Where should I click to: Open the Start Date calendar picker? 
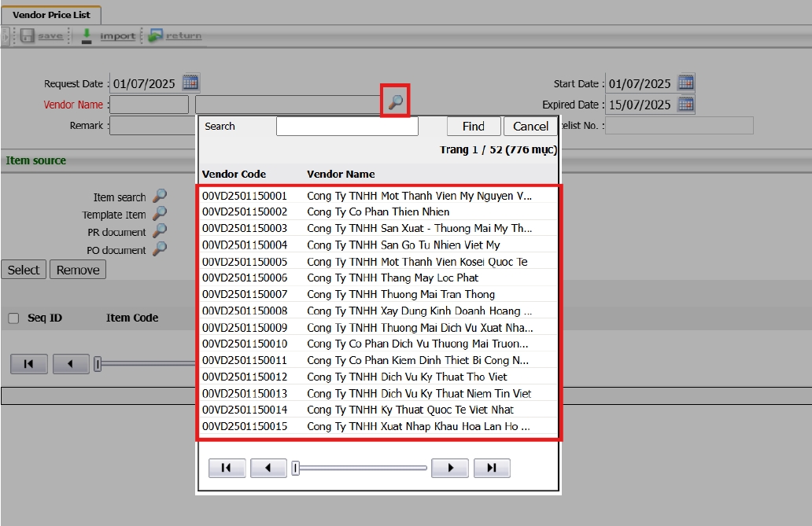click(686, 83)
